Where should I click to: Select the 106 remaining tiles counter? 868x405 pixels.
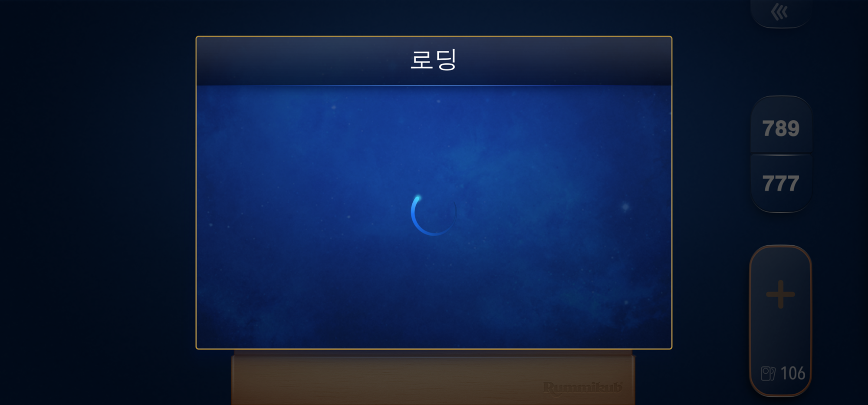pos(792,373)
